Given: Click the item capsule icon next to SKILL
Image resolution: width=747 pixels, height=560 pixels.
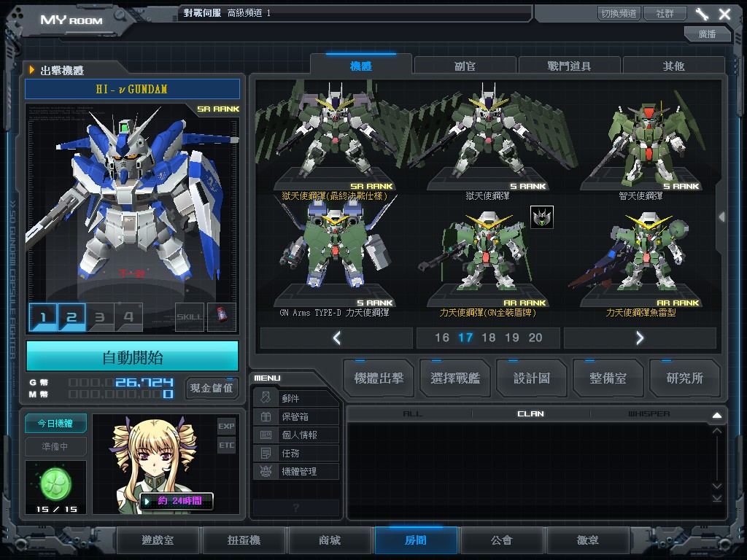Looking at the screenshot, I should coord(221,317).
